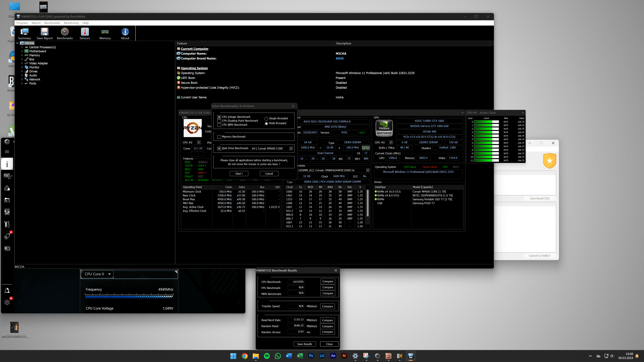The width and height of the screenshot is (644, 362).
Task: Open the Benchmarks menu
Action: coord(52,23)
